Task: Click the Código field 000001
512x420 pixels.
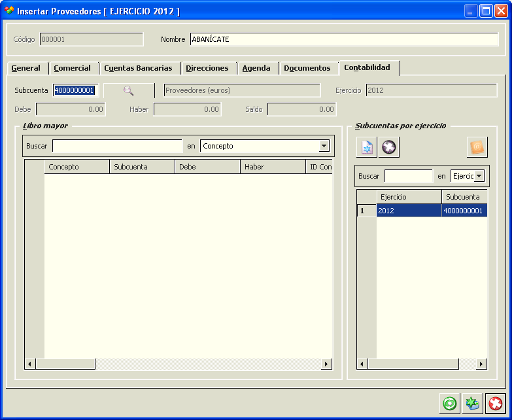Action: coord(92,39)
